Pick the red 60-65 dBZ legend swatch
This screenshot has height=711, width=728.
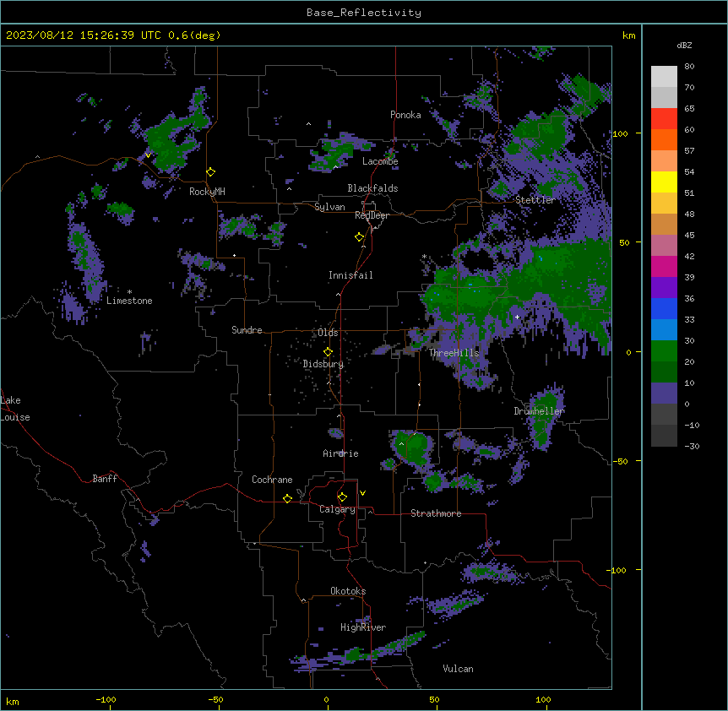click(664, 119)
